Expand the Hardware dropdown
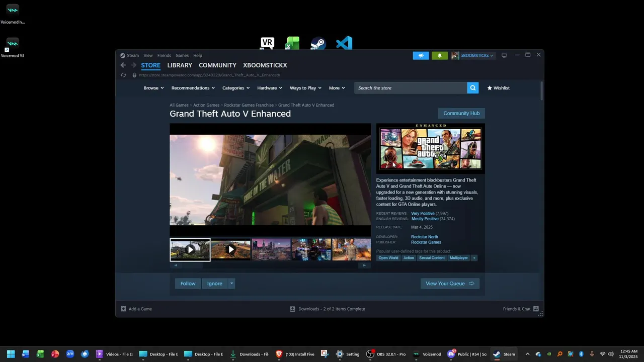The height and width of the screenshot is (362, 644). (x=270, y=88)
